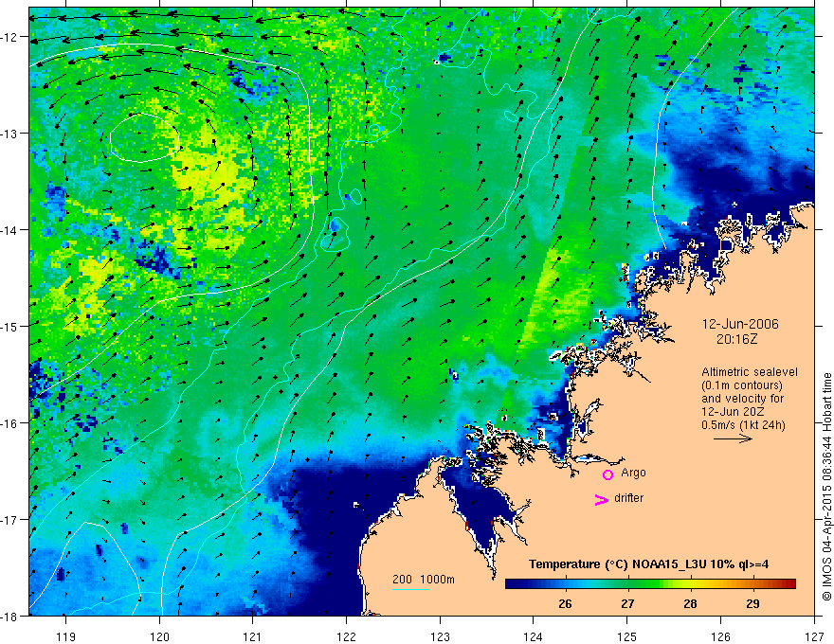Viewport: 834px width, 644px height.
Task: Click the longitude axis label "127"
Action: click(814, 636)
